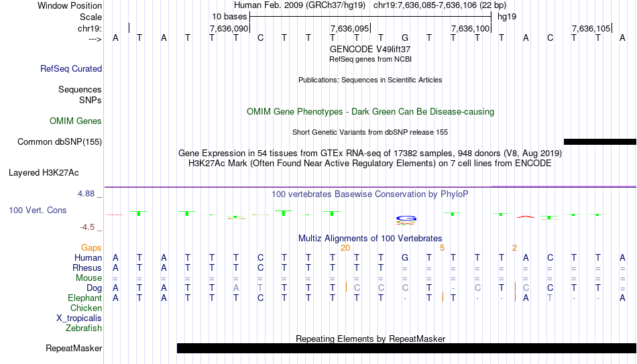This screenshot has width=637, height=364.
Task: Click the -4.5 lower PhyloP axis value
Action: coord(87,227)
